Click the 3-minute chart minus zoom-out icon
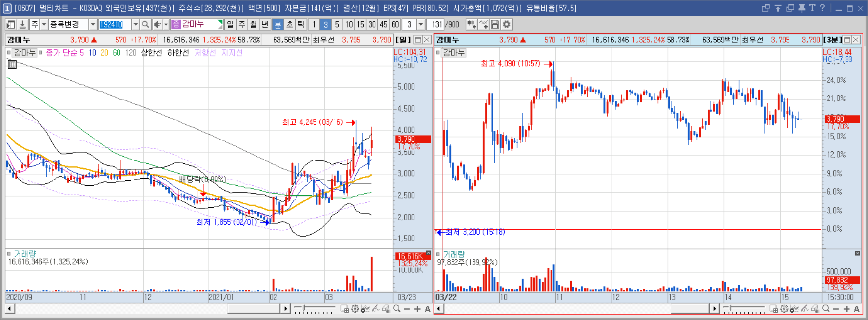 836,309
